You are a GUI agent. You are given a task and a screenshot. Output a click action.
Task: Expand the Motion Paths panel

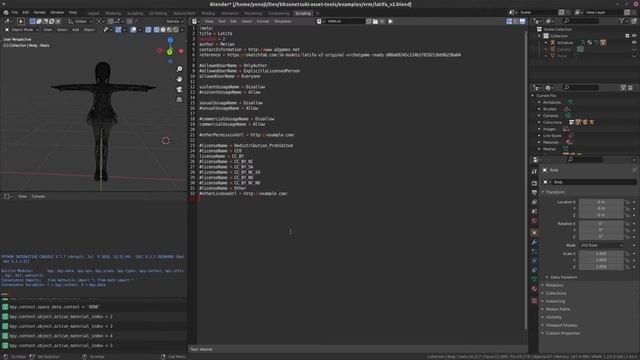tap(558, 309)
